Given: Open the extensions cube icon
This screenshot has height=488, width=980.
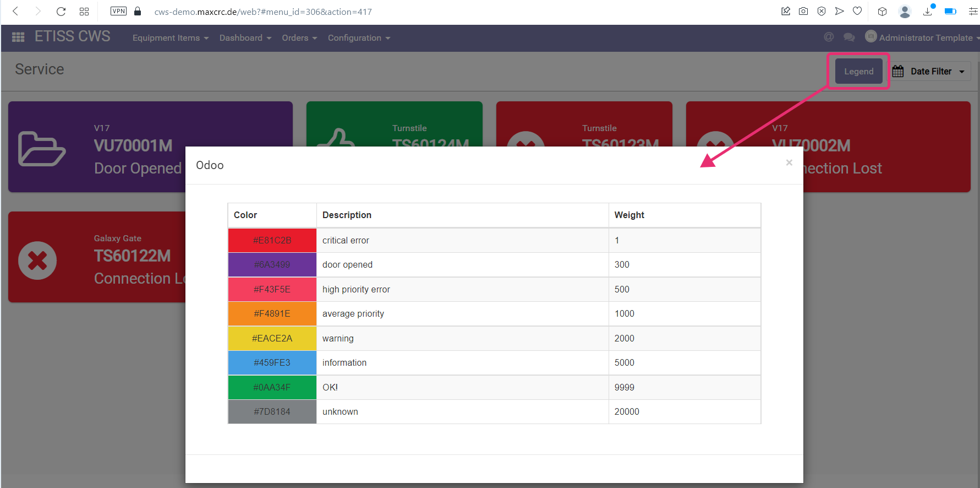Looking at the screenshot, I should click(883, 11).
